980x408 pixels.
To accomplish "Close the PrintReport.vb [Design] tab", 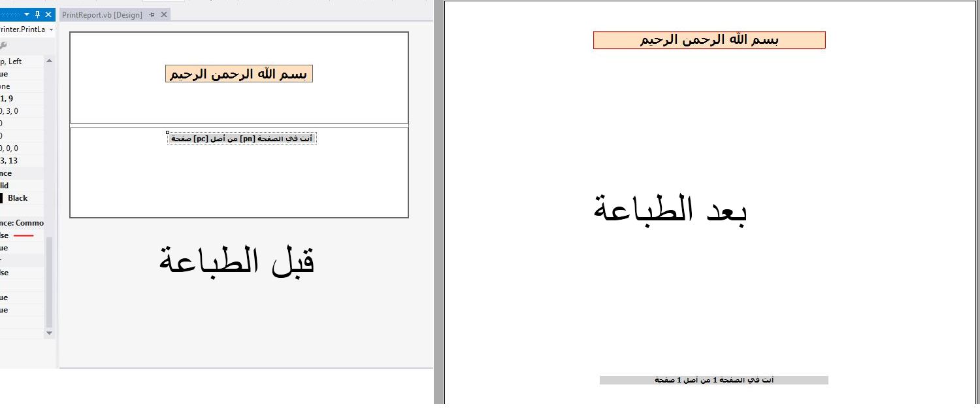I will 164,14.
